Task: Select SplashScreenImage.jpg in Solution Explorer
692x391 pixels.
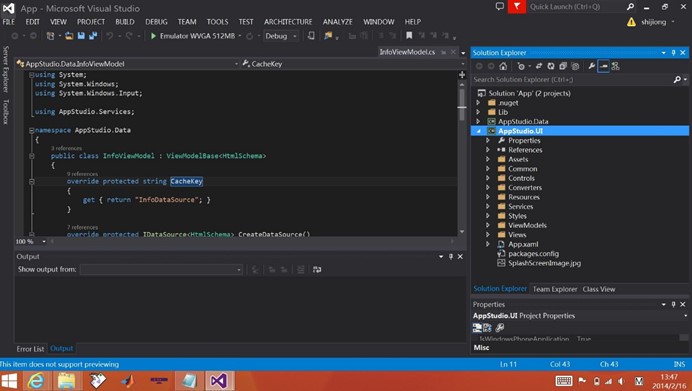Action: tap(544, 263)
